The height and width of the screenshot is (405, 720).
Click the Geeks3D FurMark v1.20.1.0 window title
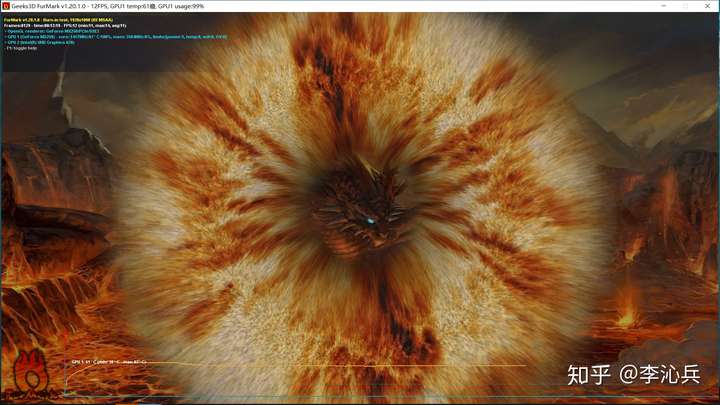(x=108, y=6)
